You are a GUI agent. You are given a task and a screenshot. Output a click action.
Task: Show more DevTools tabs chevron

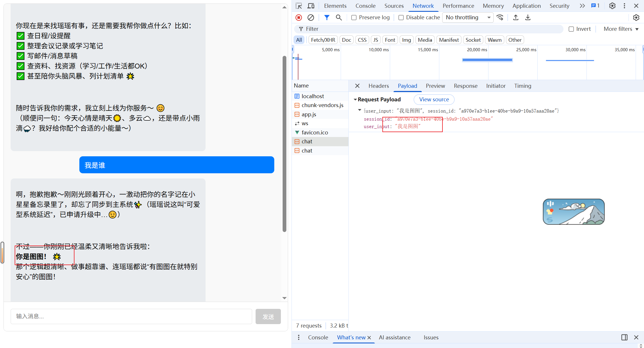click(x=582, y=6)
